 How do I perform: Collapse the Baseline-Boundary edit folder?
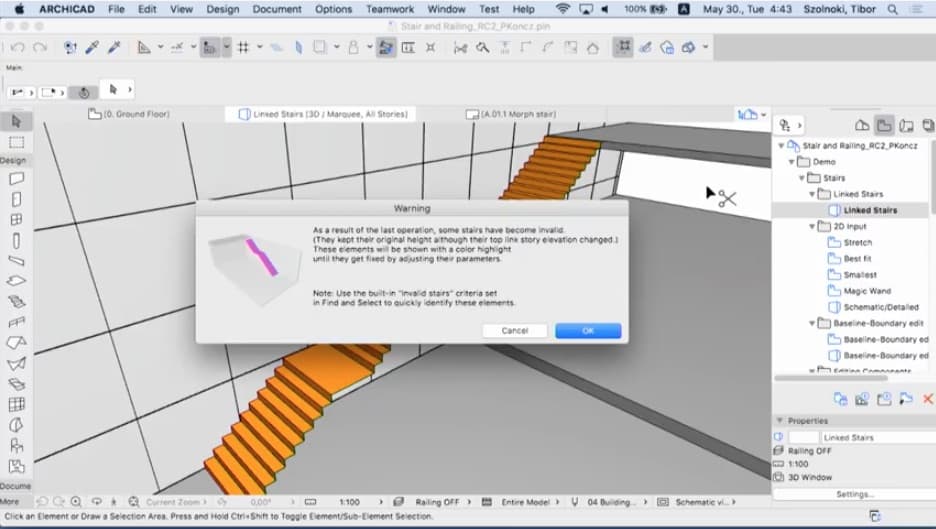coord(812,323)
